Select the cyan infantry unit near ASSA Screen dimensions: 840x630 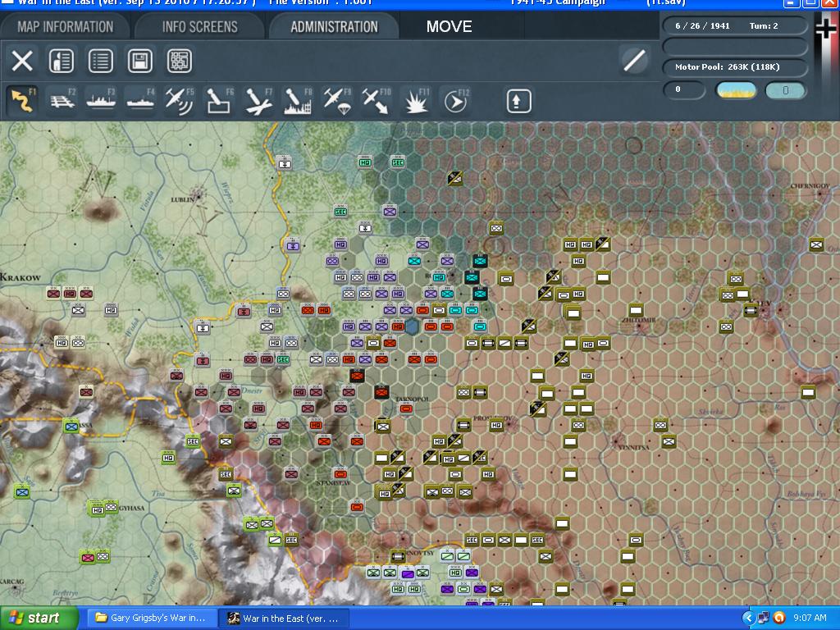tap(71, 426)
